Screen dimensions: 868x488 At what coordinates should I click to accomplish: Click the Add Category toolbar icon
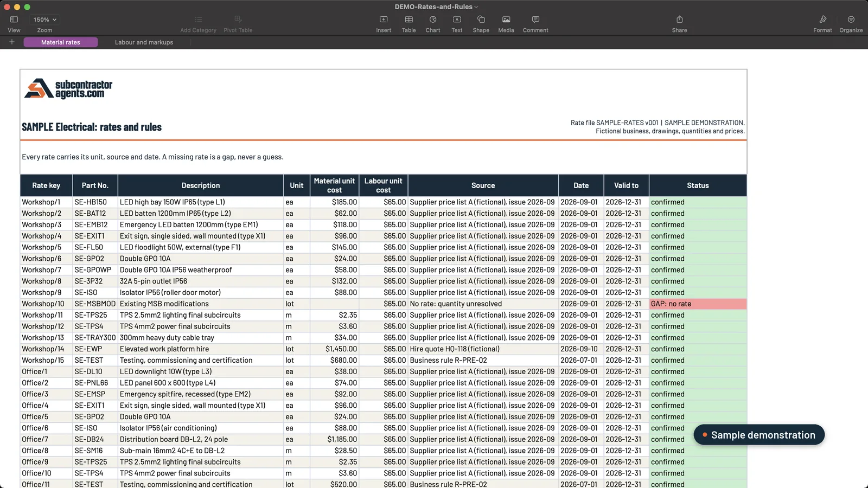[x=198, y=20]
